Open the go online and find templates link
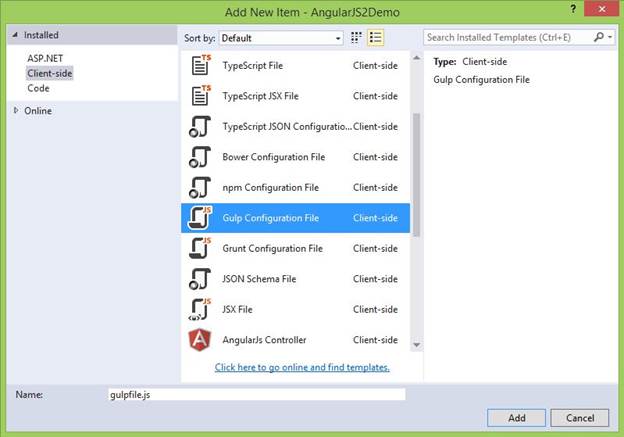The width and height of the screenshot is (624, 437). point(302,367)
